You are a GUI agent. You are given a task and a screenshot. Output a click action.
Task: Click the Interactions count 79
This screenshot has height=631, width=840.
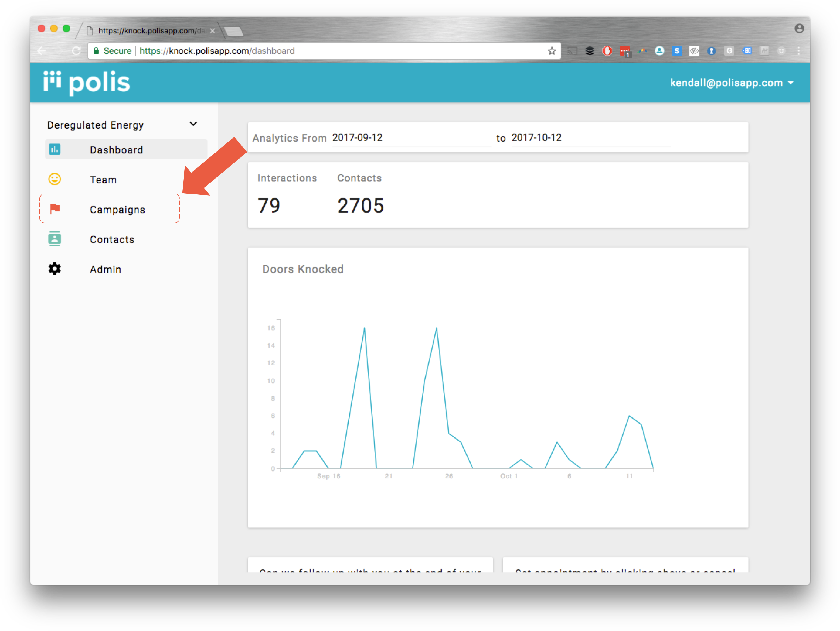(x=269, y=206)
